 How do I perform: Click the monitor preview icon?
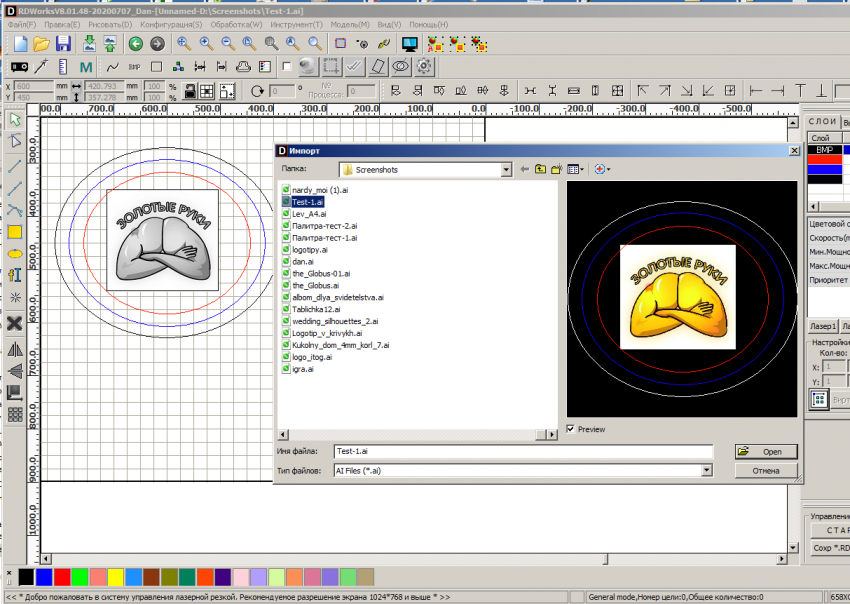(x=409, y=43)
